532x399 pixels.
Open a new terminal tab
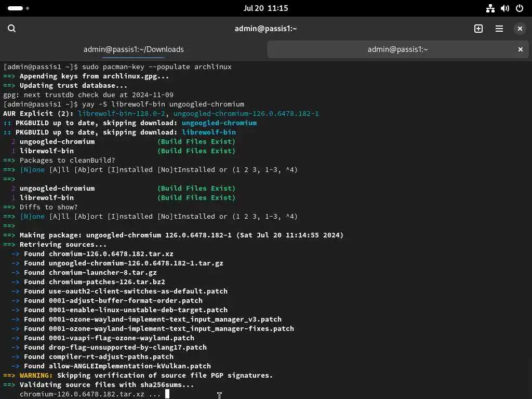[x=478, y=29]
